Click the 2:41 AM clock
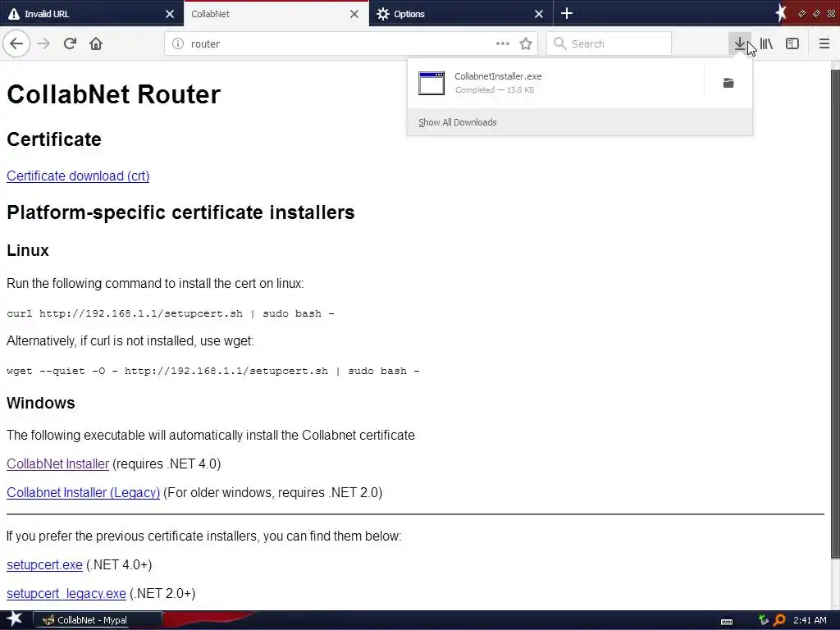Viewport: 840px width, 630px height. coord(810,620)
